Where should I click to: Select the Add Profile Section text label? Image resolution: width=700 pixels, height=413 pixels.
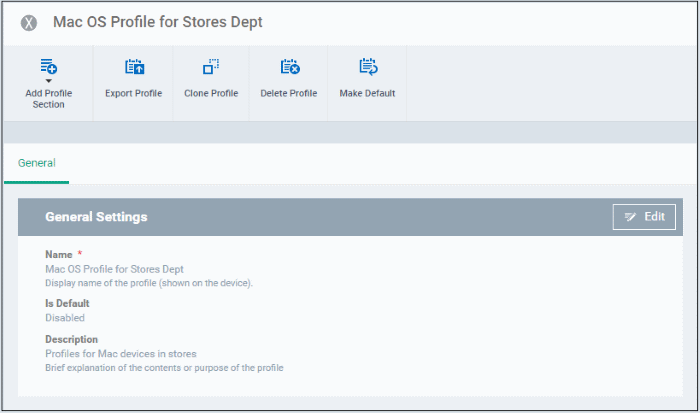pos(49,99)
